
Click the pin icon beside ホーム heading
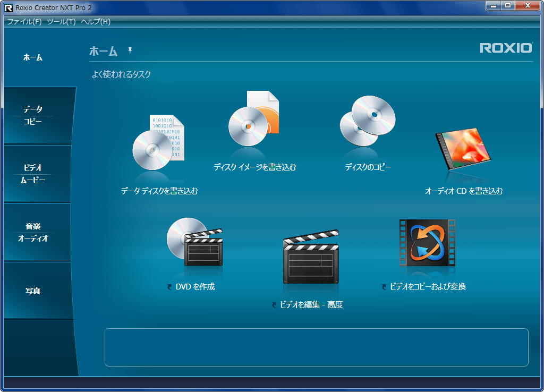[130, 50]
